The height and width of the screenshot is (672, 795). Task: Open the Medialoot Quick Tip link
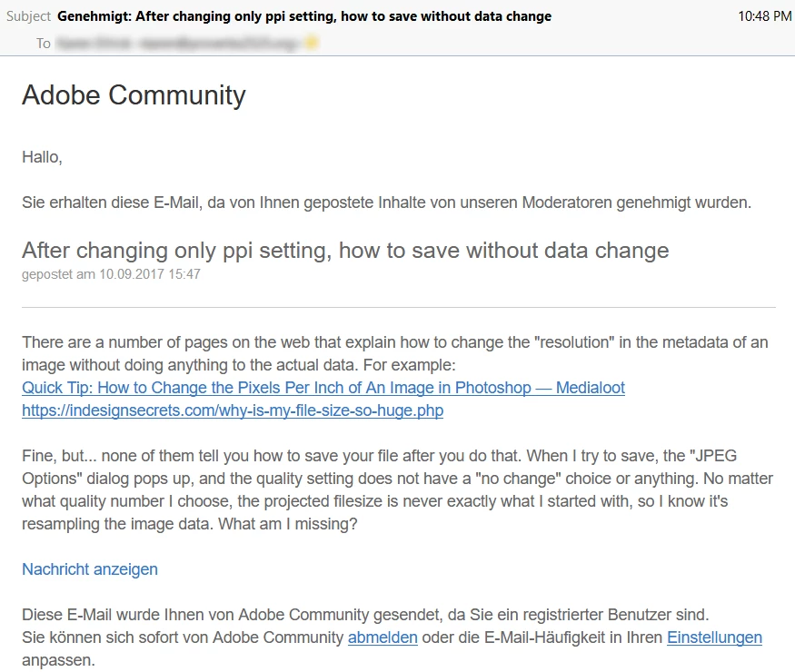(323, 388)
